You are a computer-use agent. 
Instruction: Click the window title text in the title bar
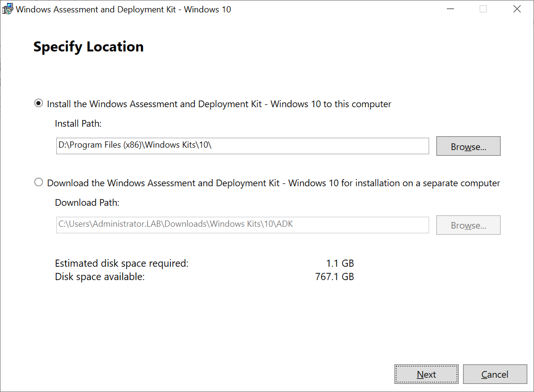point(123,10)
